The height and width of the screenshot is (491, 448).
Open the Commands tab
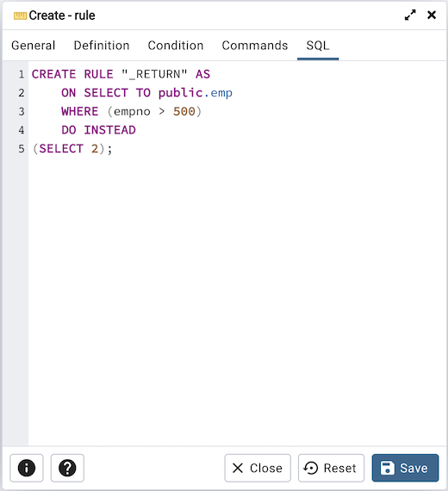[255, 46]
